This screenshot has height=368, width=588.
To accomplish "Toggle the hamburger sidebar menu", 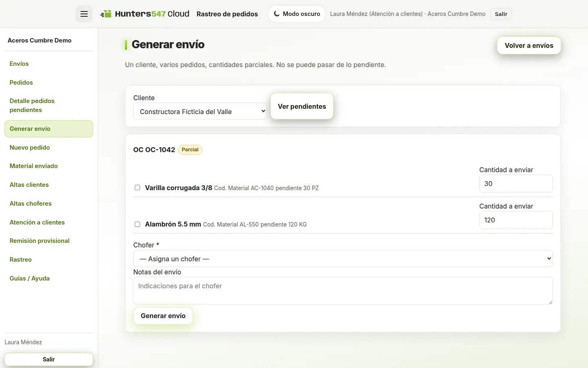I will [84, 14].
